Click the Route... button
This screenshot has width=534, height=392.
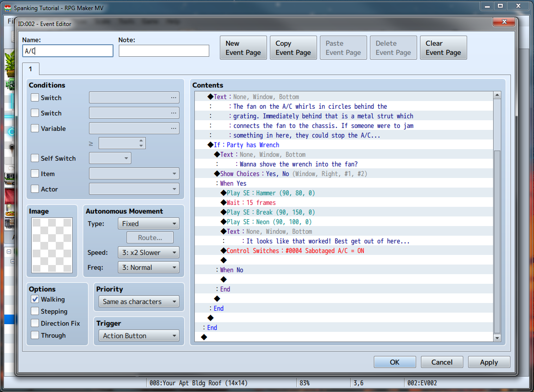point(150,238)
